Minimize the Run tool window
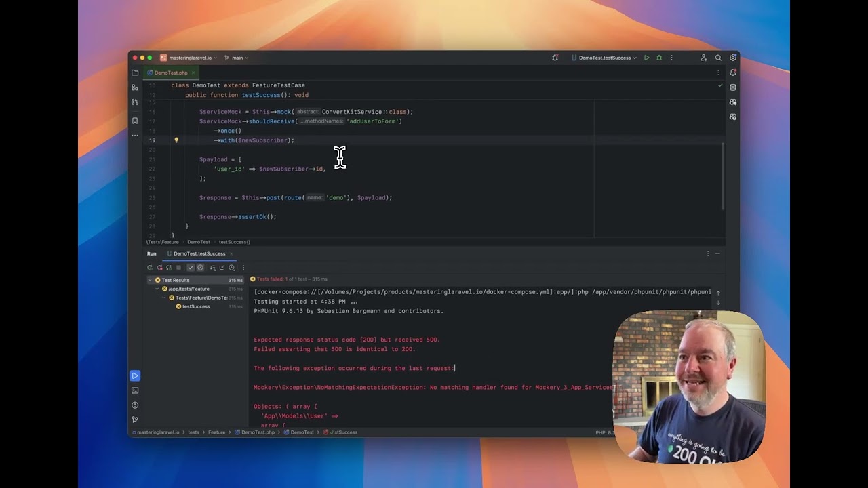The width and height of the screenshot is (868, 488). 717,253
